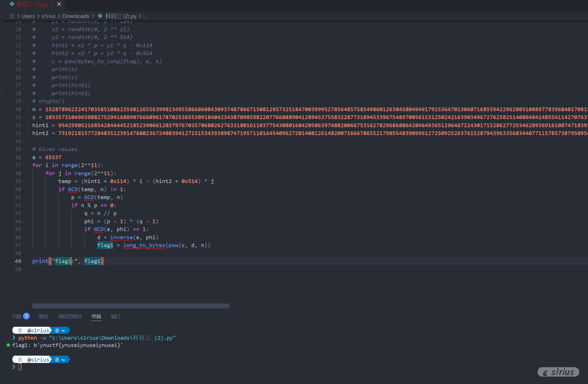Image resolution: width=588 pixels, height=384 pixels.
Task: Click the active terminal input cursor
Action: pyautogui.click(x=20, y=367)
